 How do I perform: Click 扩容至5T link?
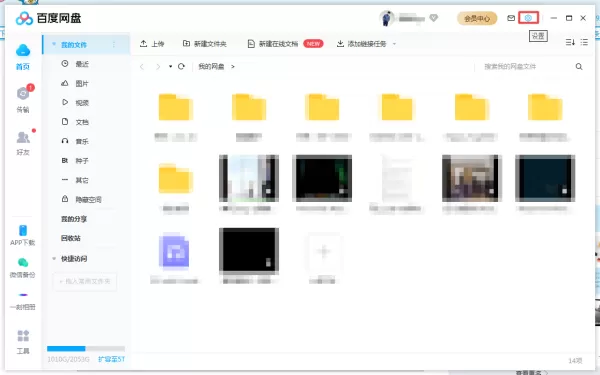[111, 359]
